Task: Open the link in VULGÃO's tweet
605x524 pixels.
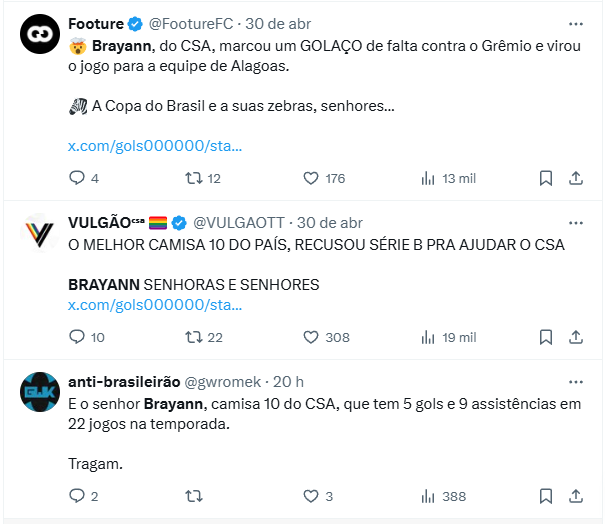Action: point(154,305)
